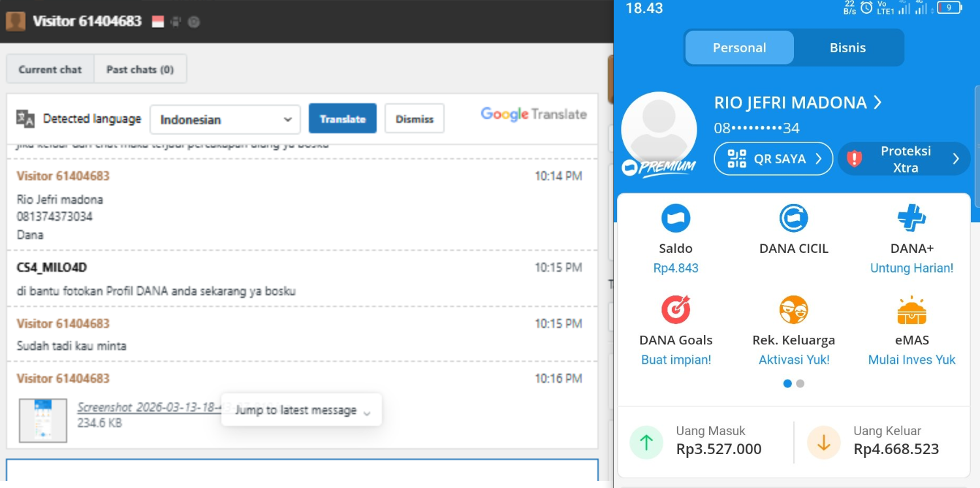This screenshot has width=980, height=488.
Task: Tap the Mulai Inves Yuk link
Action: (911, 360)
